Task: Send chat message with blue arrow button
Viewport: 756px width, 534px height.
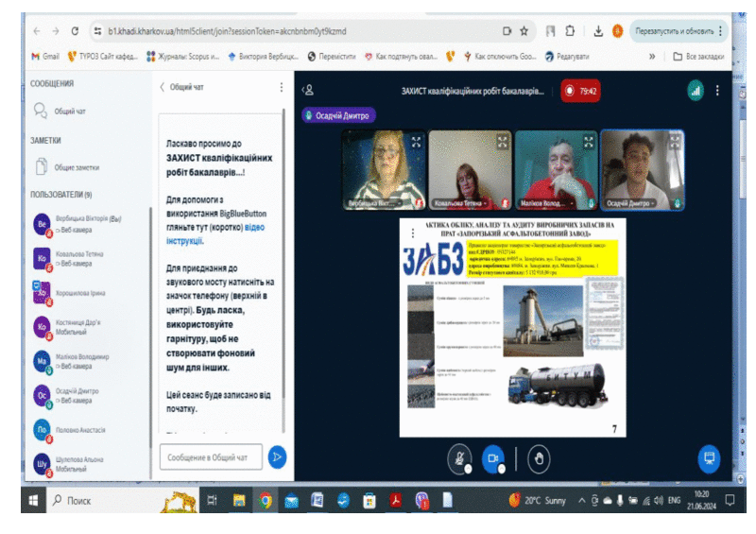Action: (277, 456)
